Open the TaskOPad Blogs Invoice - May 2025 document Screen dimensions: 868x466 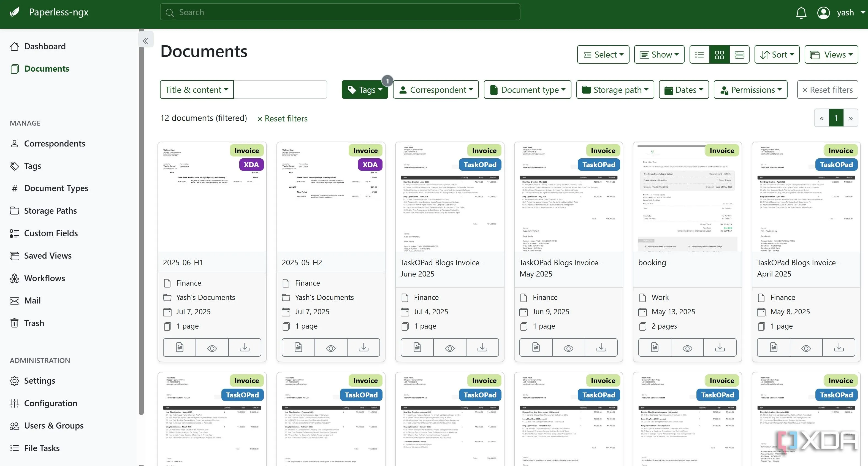562,268
